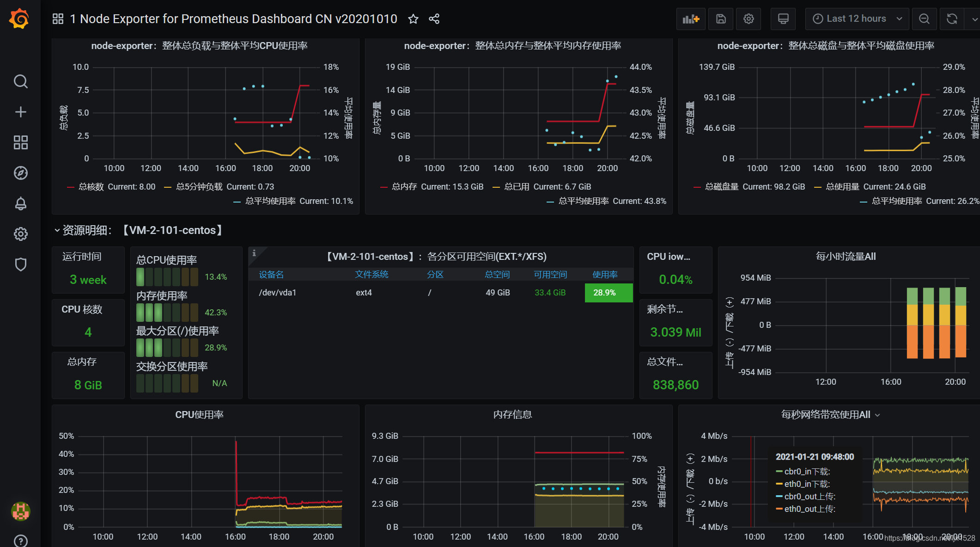The image size is (980, 547).
Task: Refresh the dashboard
Action: coord(952,19)
